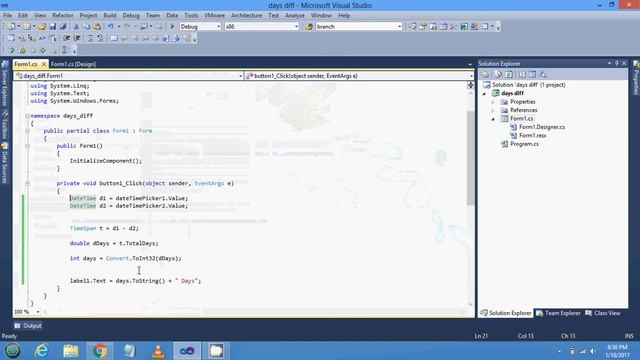
Task: Close Form1.cs tab with its X
Action: click(44, 64)
